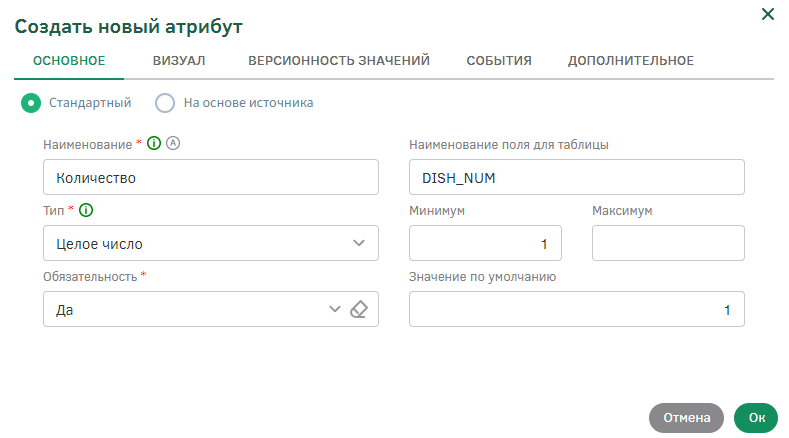Go to the События tab

click(x=498, y=61)
